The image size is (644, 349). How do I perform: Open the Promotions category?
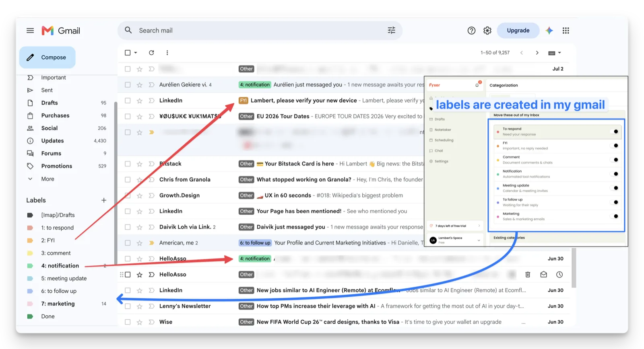[56, 166]
